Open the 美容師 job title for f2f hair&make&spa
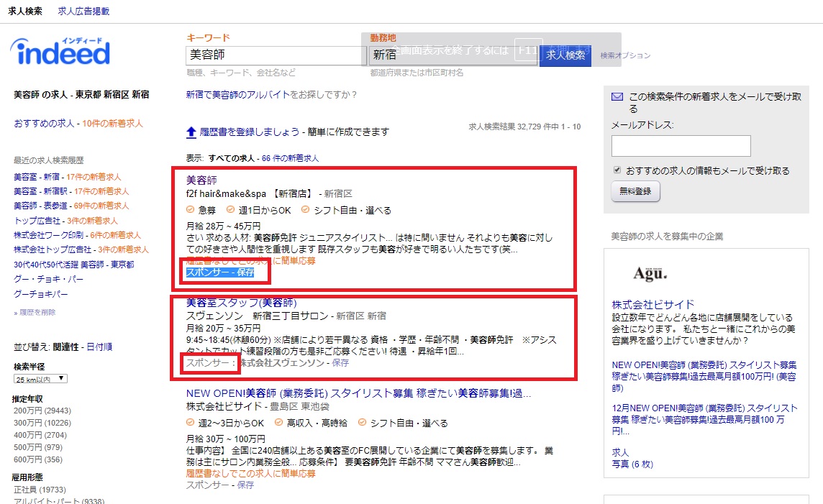 (201, 180)
